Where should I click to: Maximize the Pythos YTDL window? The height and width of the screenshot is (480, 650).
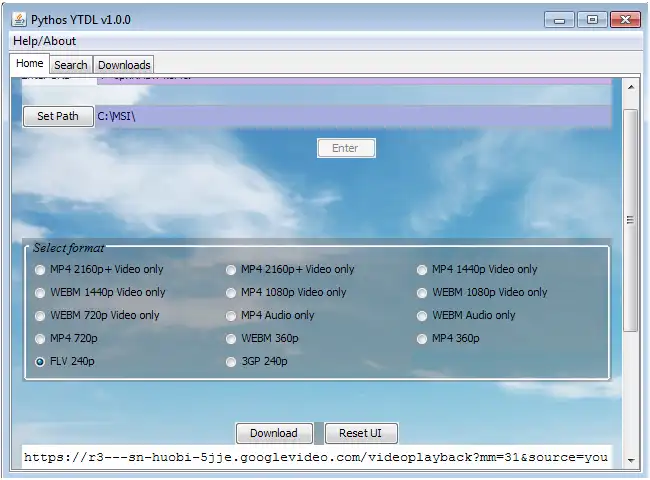click(x=592, y=20)
